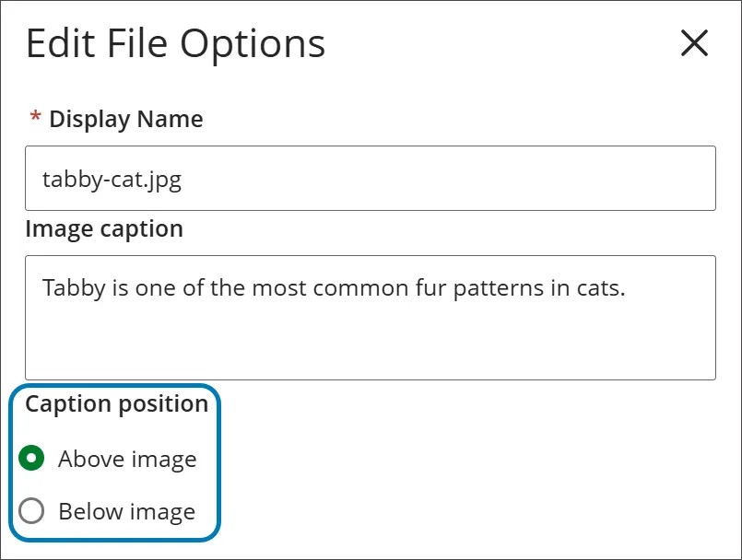Click the filled green Above image radio circle
Screen dimensions: 742x560
33,459
